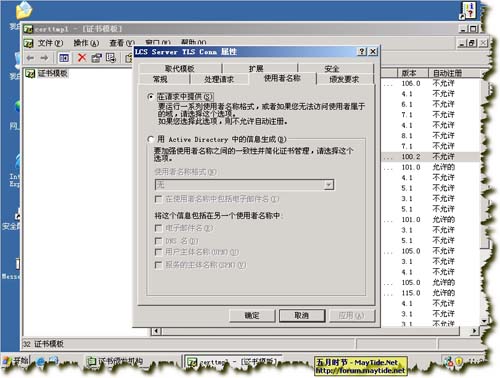
Task: Select the 在请求中提供 radio button
Action: tap(151, 97)
